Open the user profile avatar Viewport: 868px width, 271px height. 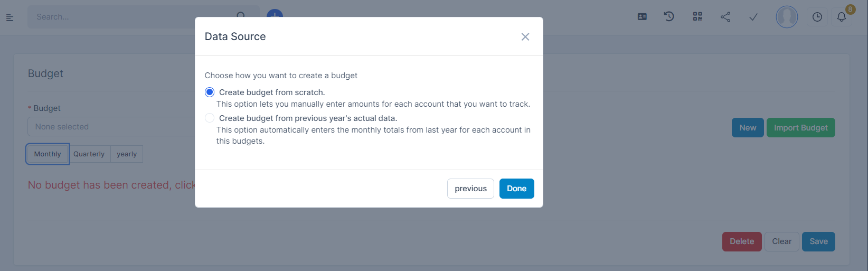(x=787, y=17)
